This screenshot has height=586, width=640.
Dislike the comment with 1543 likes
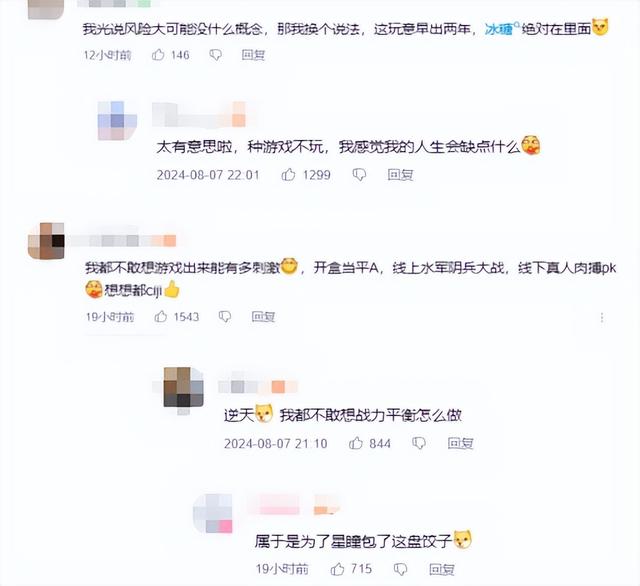tap(225, 317)
